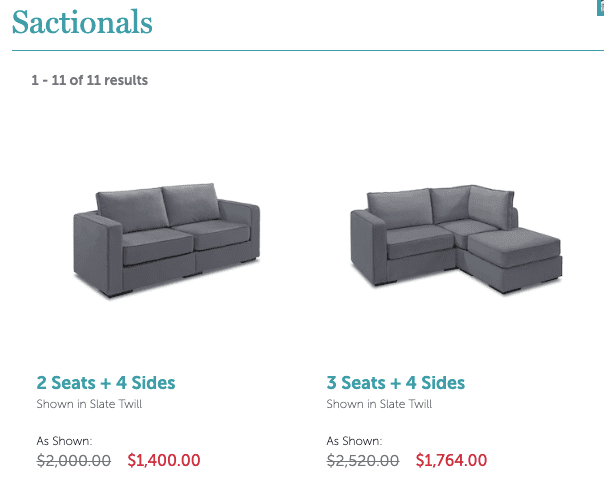Viewport: 604px width, 490px height.
Task: Open the 2 Seats + 4 Sides product link
Action: (x=106, y=383)
